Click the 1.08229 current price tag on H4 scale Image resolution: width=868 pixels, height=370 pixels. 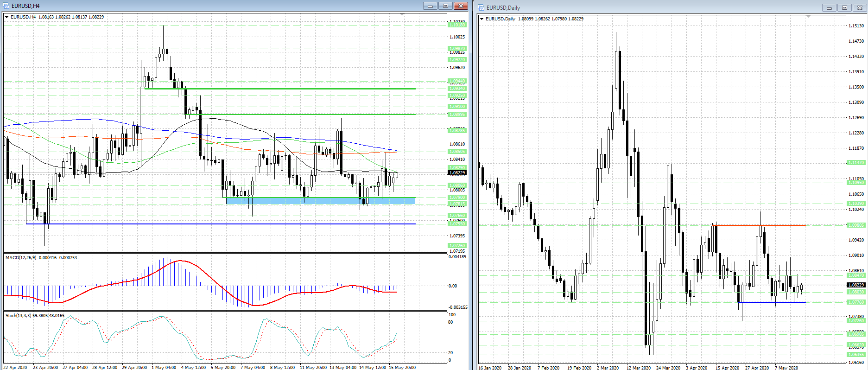coord(457,173)
